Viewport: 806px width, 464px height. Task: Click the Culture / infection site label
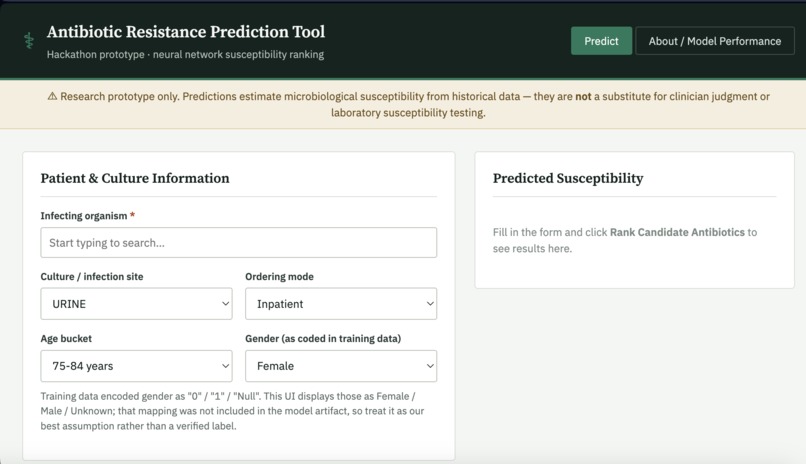[92, 276]
